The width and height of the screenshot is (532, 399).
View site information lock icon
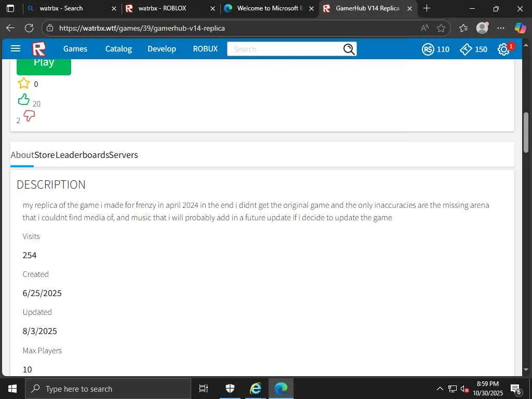coord(50,28)
